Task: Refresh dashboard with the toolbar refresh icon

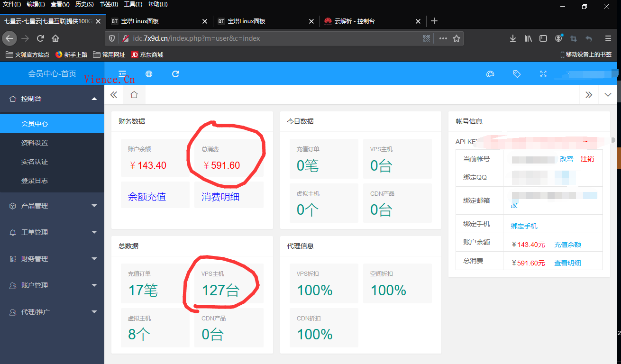Action: pos(175,74)
